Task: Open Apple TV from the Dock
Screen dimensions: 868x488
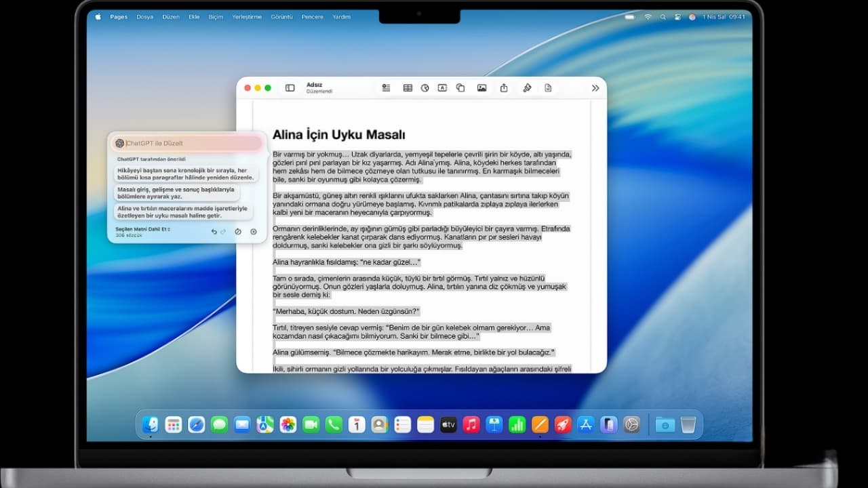Action: click(x=448, y=424)
